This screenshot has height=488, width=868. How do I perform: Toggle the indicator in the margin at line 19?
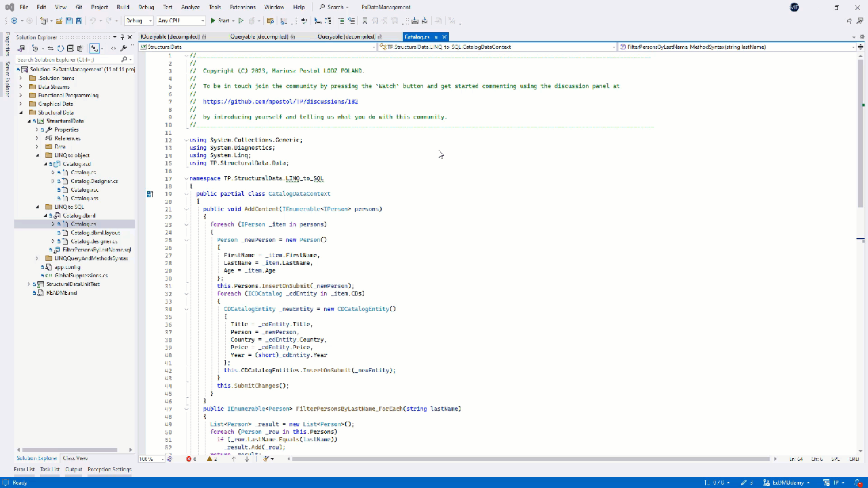[150, 194]
